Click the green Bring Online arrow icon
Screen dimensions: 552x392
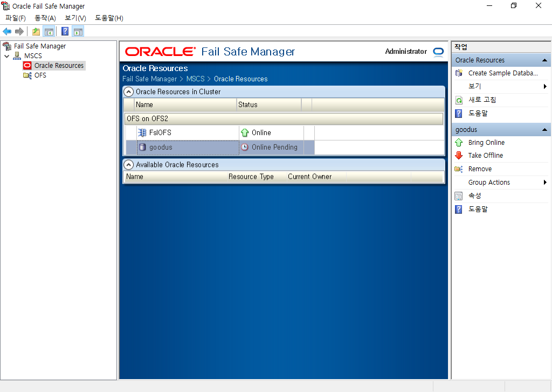point(459,142)
